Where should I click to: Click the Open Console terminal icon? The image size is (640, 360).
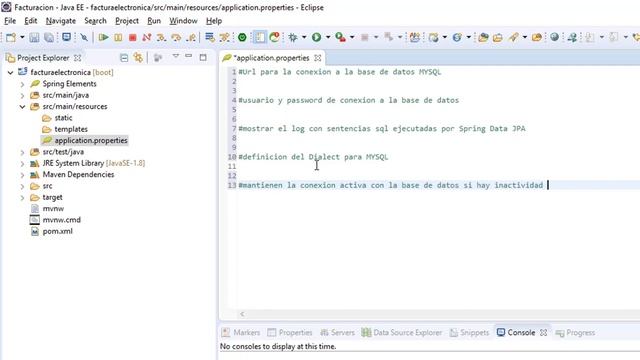click(66, 38)
